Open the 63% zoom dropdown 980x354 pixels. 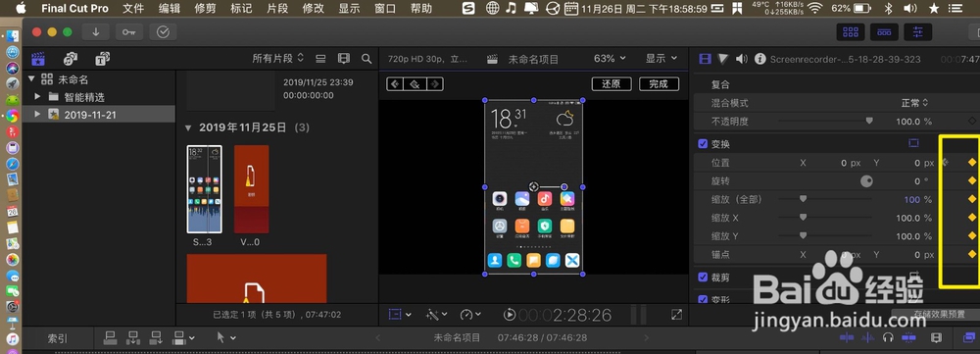pyautogui.click(x=610, y=59)
